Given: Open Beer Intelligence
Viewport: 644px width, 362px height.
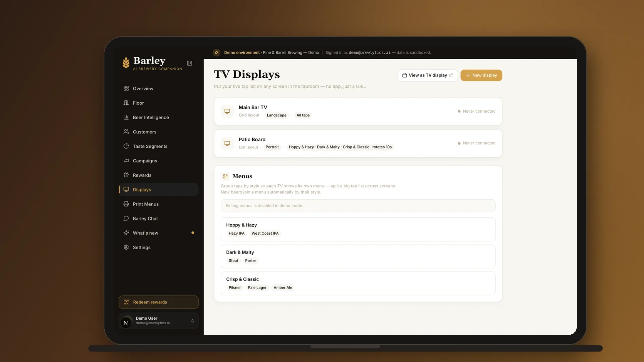Looking at the screenshot, I should pyautogui.click(x=159, y=117).
